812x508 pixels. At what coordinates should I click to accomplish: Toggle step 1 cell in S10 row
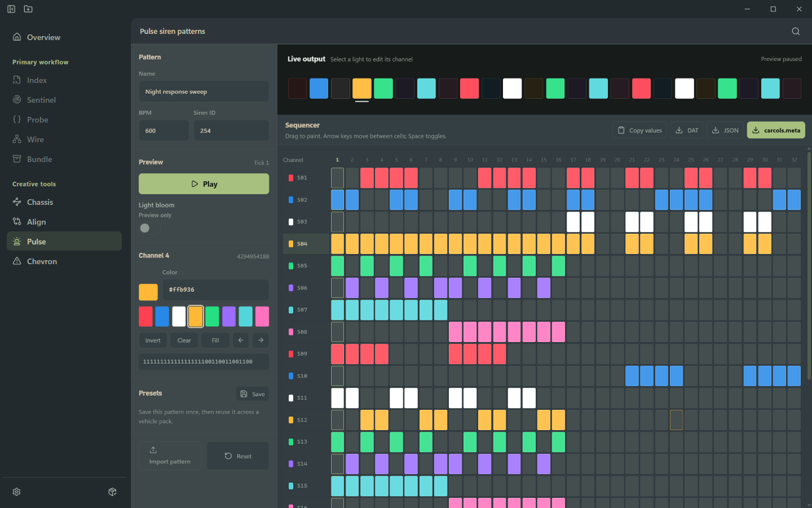[337, 376]
